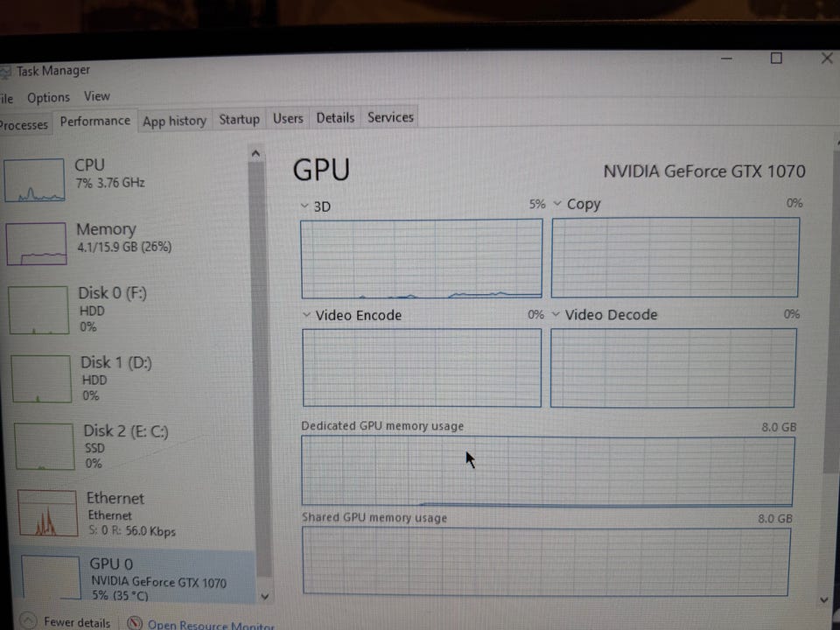840x630 pixels.
Task: Click the Fewer details arrow icon
Action: point(27,621)
